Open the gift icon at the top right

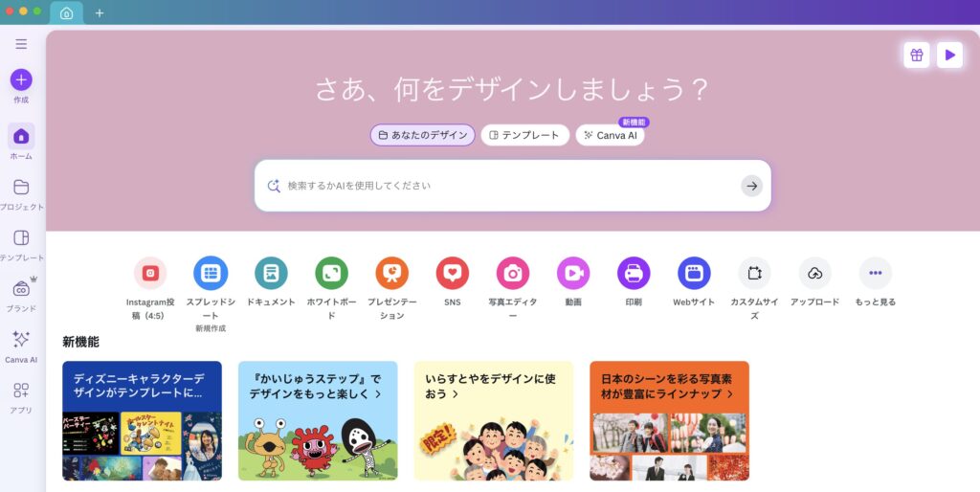pyautogui.click(x=916, y=55)
